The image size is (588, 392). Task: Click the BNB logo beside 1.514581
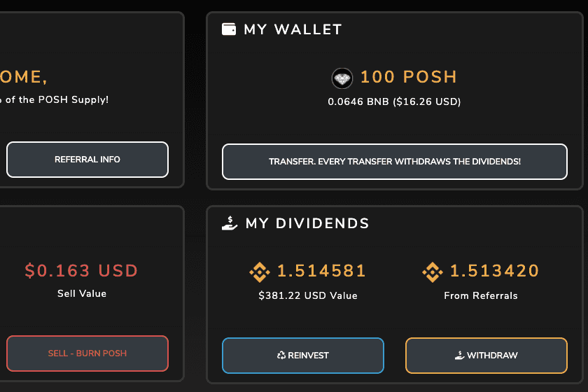[260, 272]
